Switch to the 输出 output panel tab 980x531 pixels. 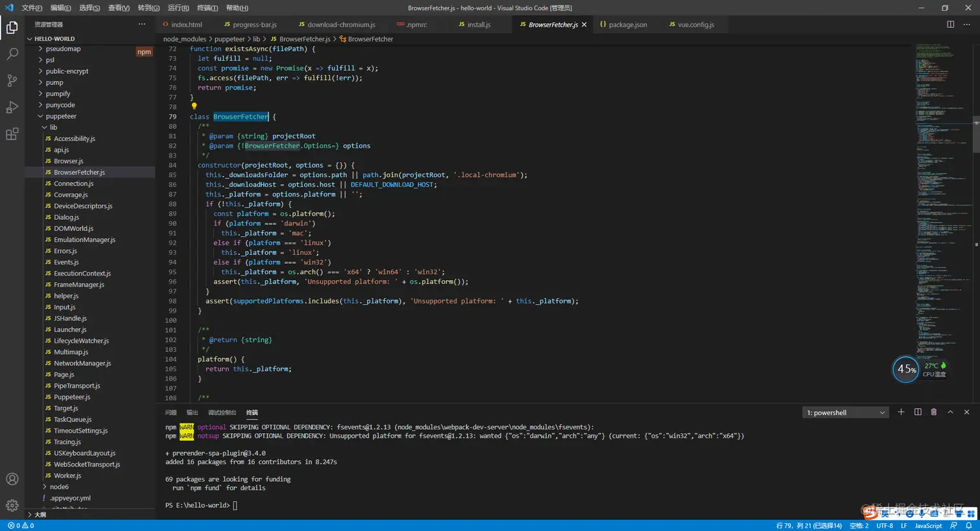[x=192, y=413]
